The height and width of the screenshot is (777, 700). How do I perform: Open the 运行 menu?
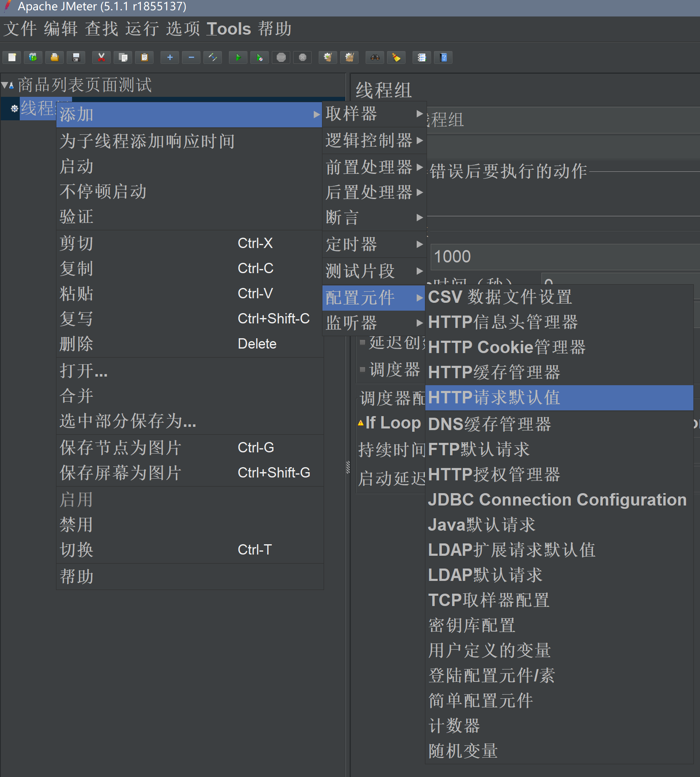(142, 29)
